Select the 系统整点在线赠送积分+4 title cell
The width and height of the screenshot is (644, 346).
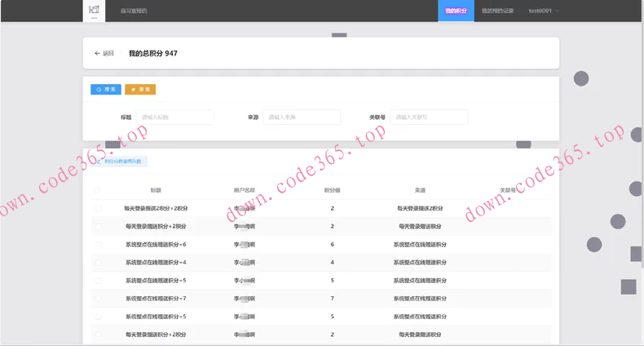tap(156, 263)
